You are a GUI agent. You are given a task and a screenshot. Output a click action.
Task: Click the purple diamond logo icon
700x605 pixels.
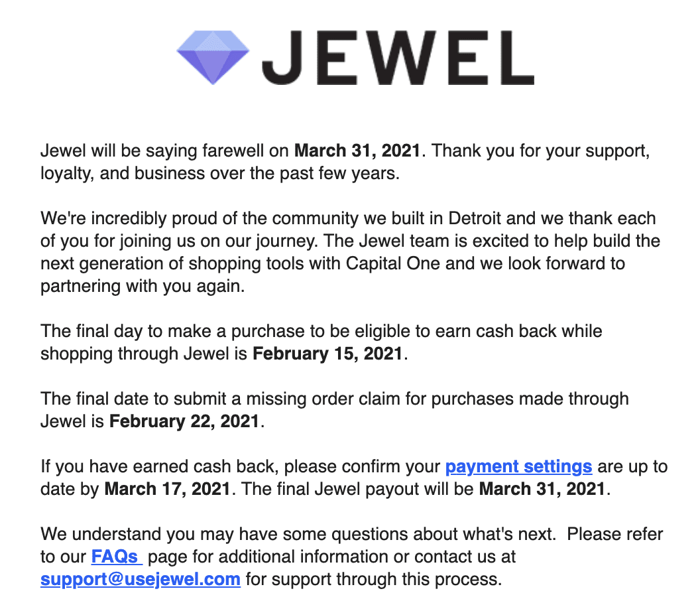213,57
